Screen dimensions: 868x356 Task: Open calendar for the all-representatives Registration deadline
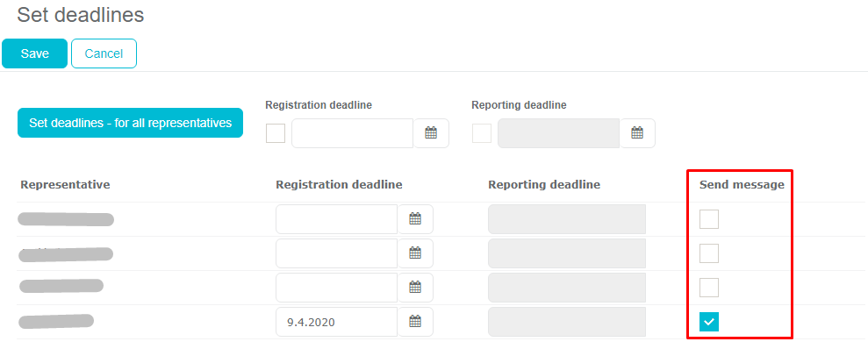coord(431,133)
